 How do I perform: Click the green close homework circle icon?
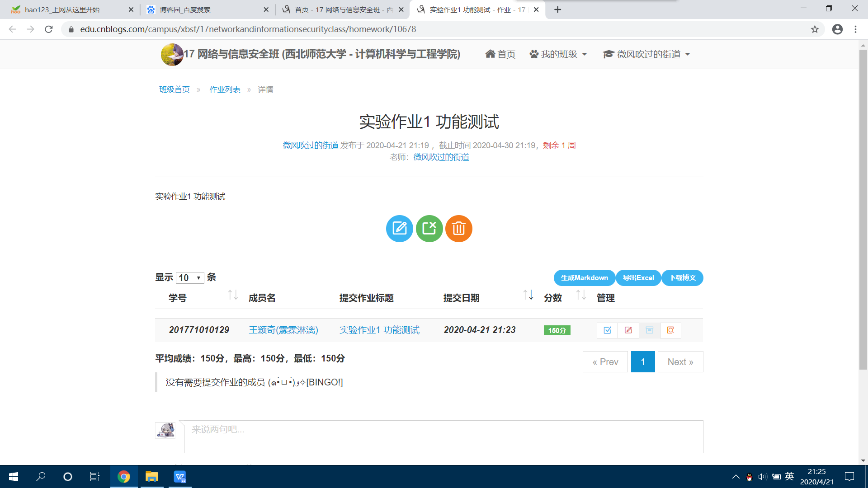coord(429,229)
